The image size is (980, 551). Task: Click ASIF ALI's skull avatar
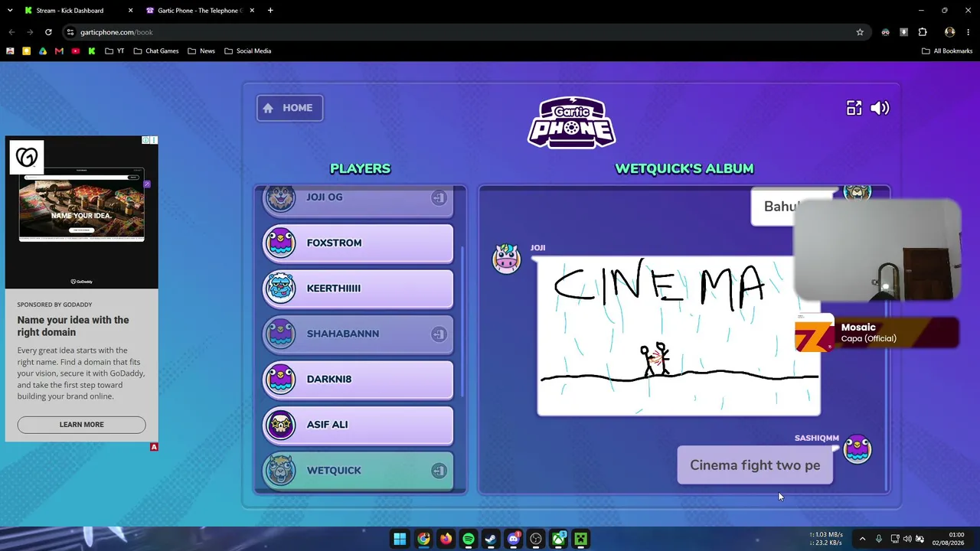[280, 424]
